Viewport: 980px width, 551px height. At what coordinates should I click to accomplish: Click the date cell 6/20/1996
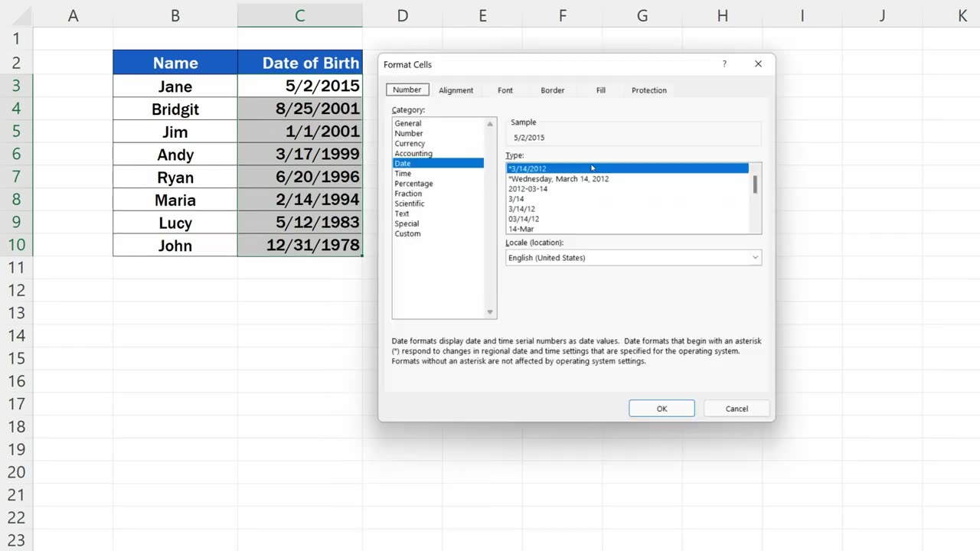(x=300, y=177)
